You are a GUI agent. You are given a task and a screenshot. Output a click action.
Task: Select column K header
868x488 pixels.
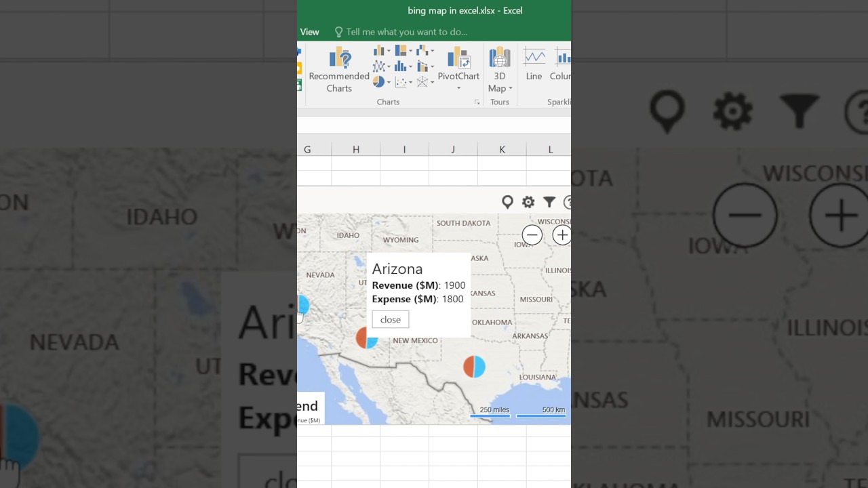tap(502, 149)
